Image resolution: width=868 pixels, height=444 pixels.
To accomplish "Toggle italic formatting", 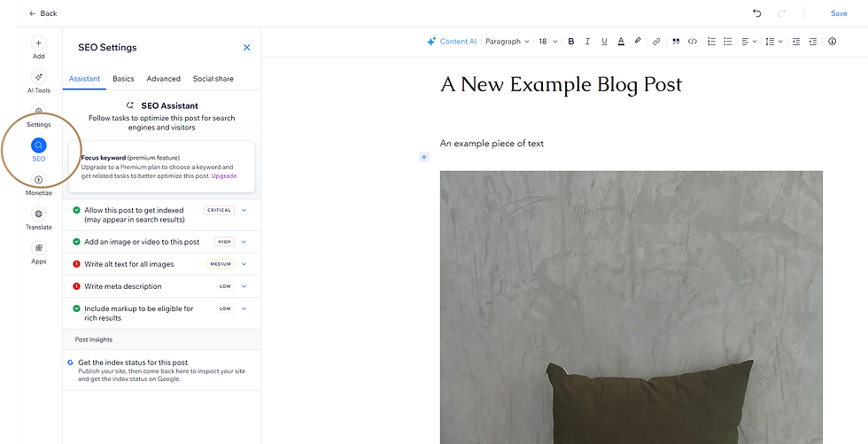I will click(x=588, y=42).
